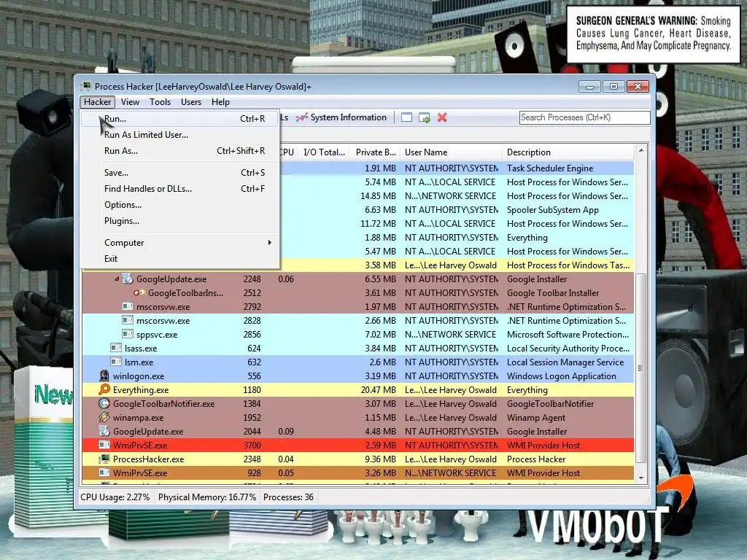Screen dimensions: 747x560
Task: Click the 20.47 MB private bytes value
Action: [x=379, y=389]
